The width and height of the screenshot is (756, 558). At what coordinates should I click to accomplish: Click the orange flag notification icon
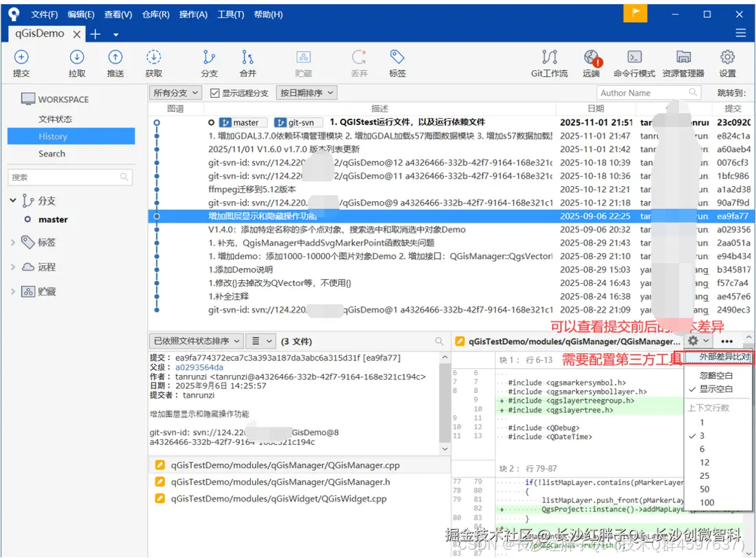[x=635, y=13]
